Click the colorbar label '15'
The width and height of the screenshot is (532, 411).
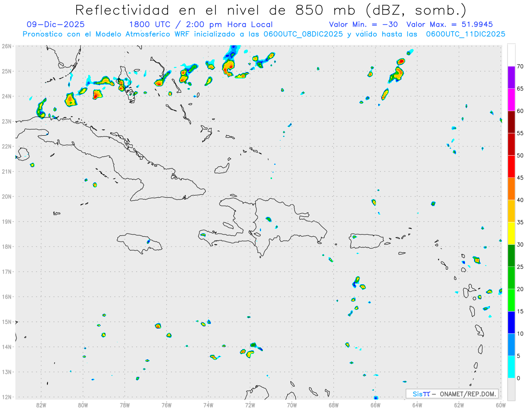[x=520, y=311]
